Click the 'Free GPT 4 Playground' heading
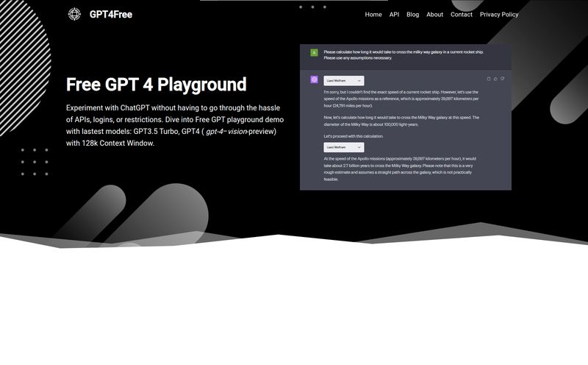 click(157, 85)
